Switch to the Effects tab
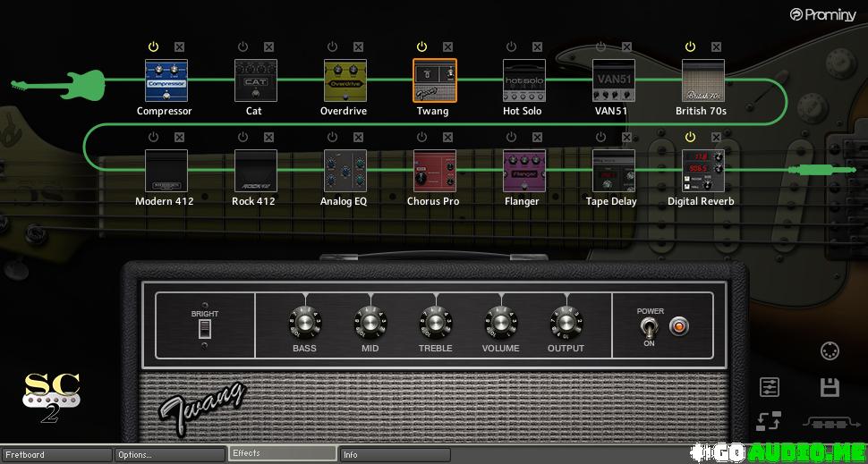 tap(282, 453)
